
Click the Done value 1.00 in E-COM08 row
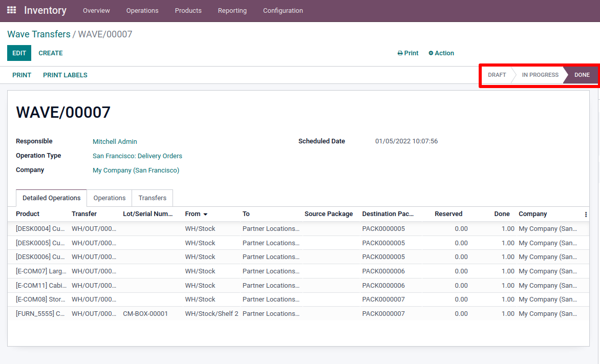tap(508, 299)
